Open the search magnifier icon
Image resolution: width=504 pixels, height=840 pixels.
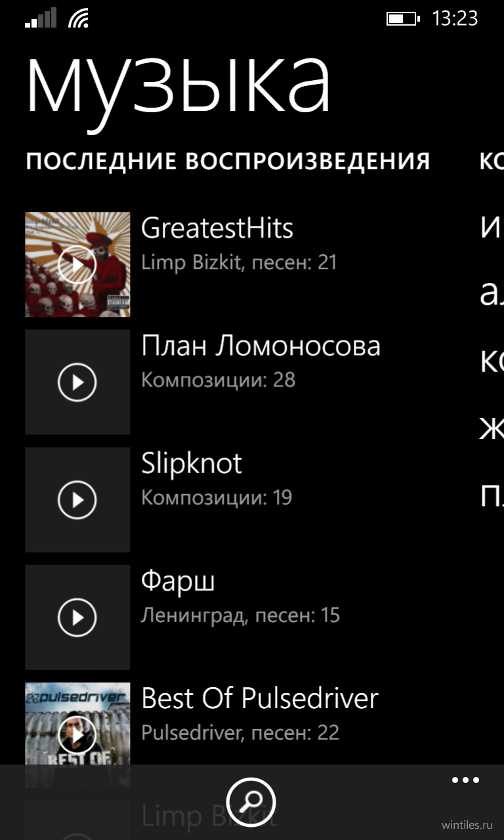coord(251,802)
